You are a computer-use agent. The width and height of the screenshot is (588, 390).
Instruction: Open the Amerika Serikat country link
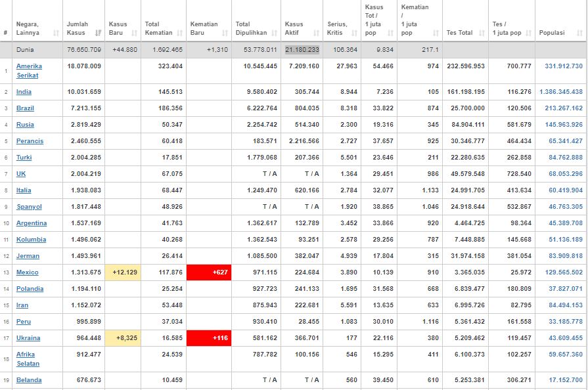click(29, 71)
